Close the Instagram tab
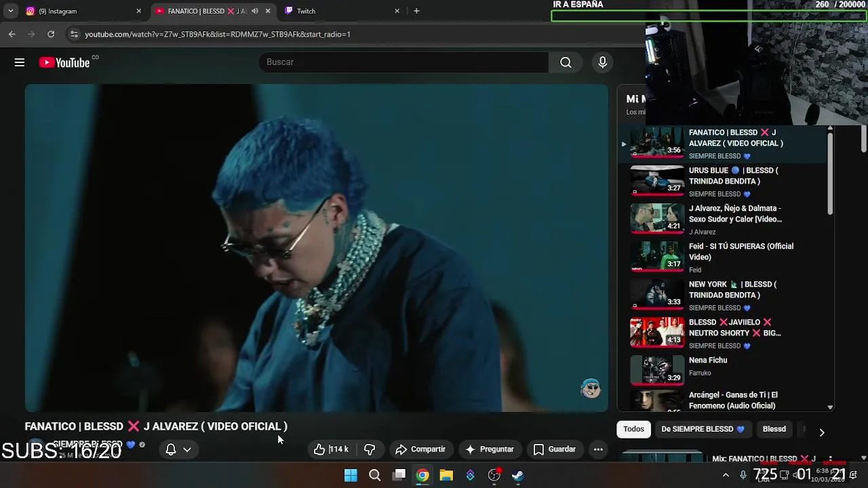The height and width of the screenshot is (488, 868). click(139, 11)
